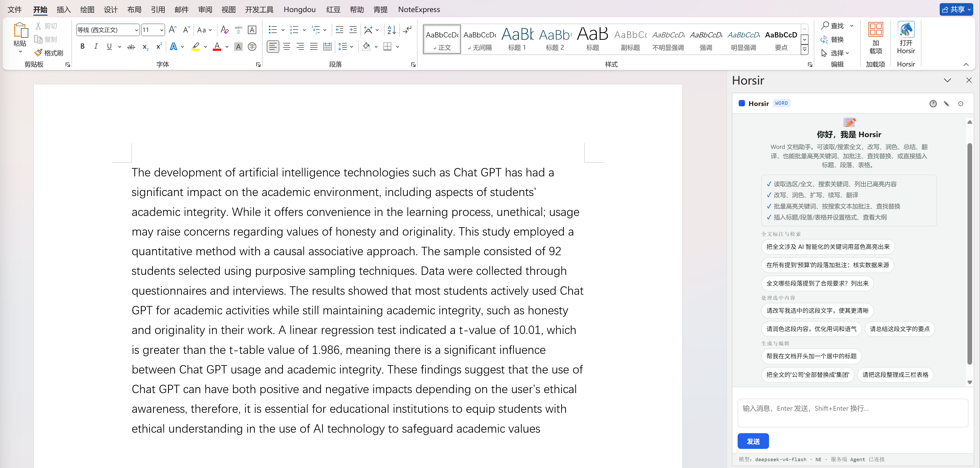The width and height of the screenshot is (980, 468).
Task: Apply the Heading 1 style
Action: coord(517,39)
